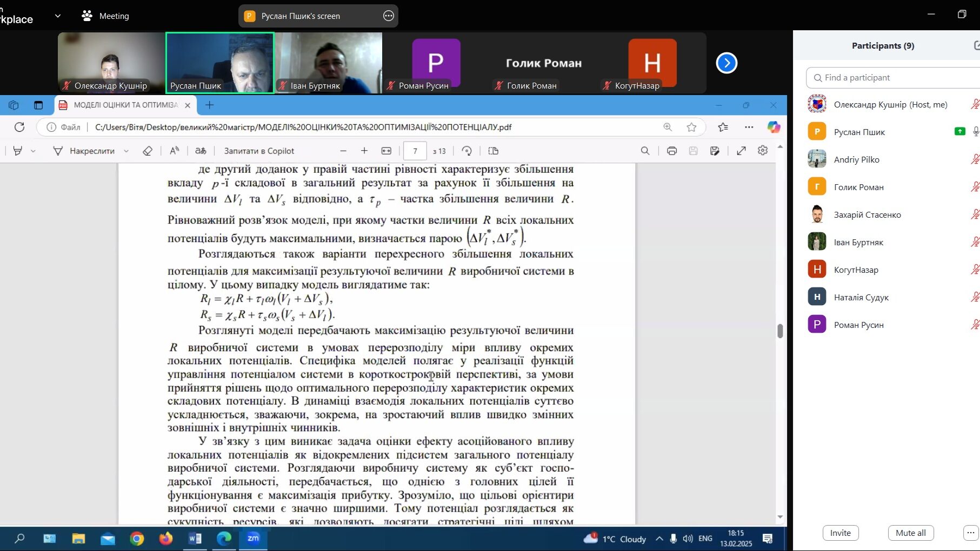
Task: Open a new browser tab
Action: click(210, 105)
